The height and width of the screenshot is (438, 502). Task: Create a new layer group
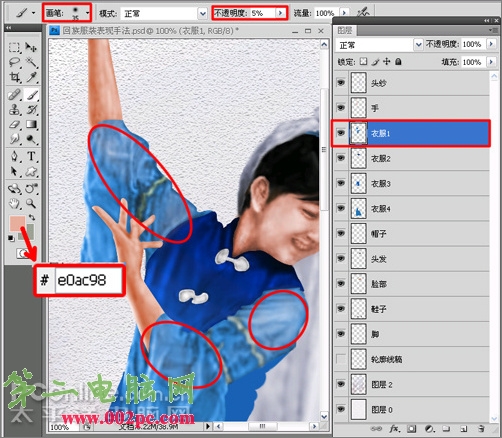446,429
